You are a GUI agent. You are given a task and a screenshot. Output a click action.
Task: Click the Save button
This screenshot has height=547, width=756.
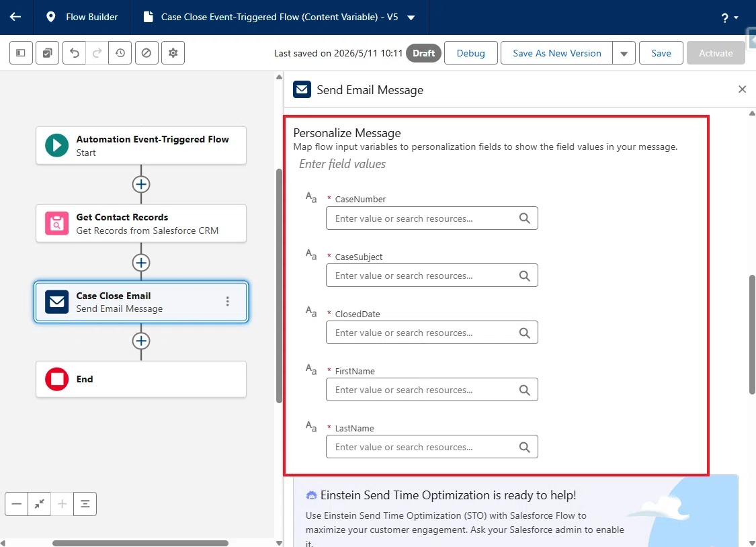coord(661,53)
